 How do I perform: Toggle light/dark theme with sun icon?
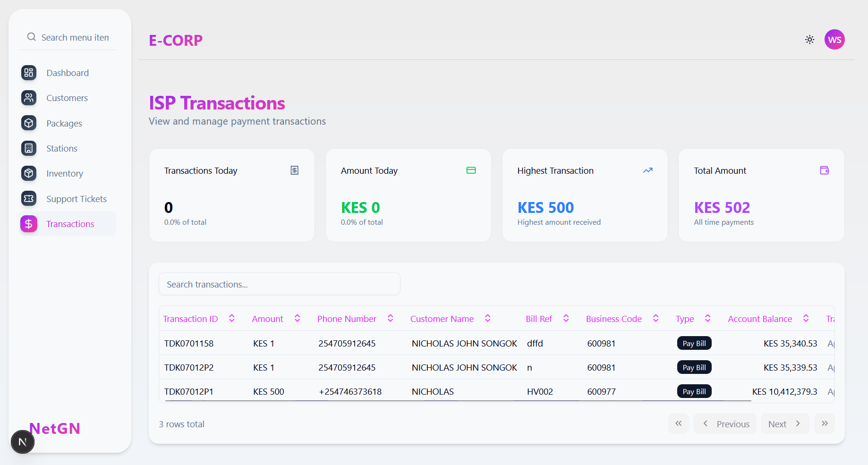pos(809,40)
